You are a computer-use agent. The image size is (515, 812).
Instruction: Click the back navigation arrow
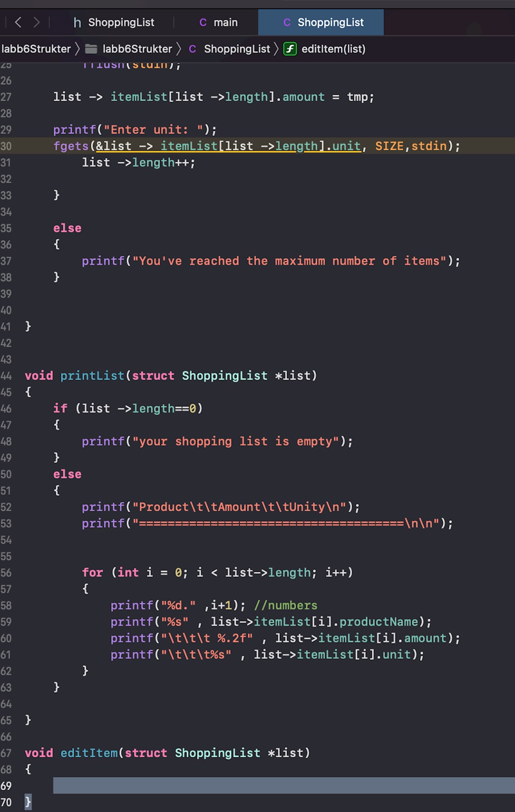(18, 22)
